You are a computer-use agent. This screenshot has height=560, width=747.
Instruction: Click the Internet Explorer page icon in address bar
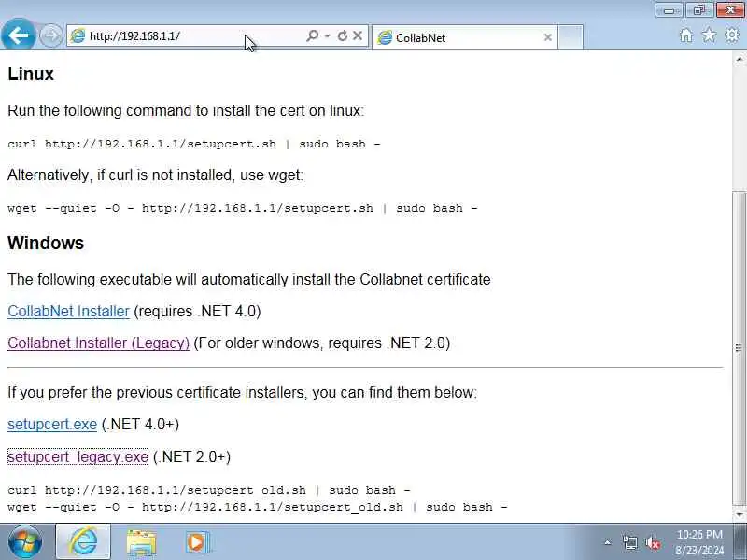tap(78, 35)
